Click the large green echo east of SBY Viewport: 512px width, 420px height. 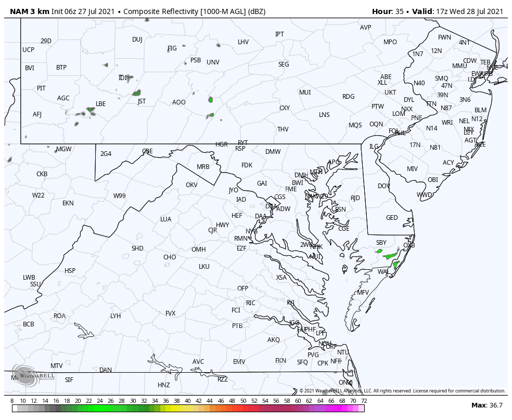click(391, 255)
